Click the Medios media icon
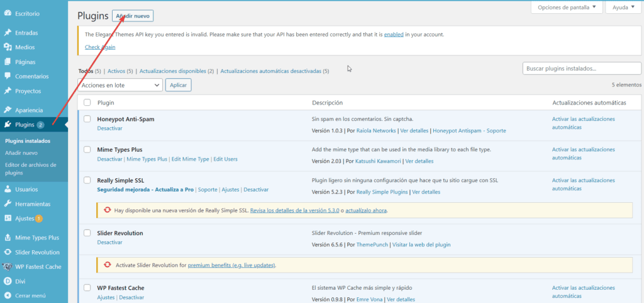This screenshot has height=303, width=644. (8, 47)
